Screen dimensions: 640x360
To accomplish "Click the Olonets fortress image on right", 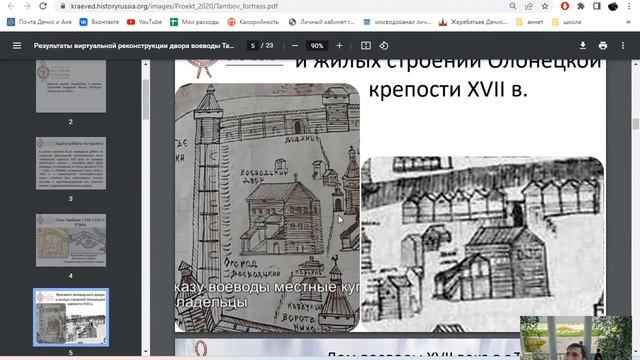I will click(x=482, y=244).
